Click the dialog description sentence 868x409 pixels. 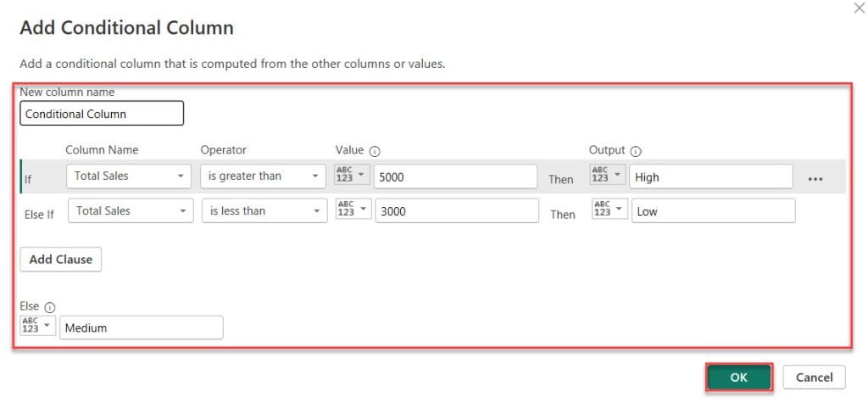tap(232, 64)
